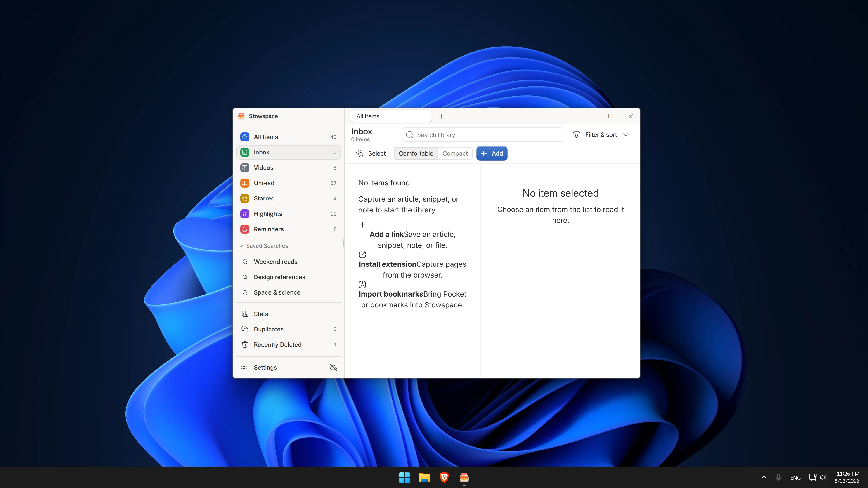
Task: Click the orange Unread book icon
Action: tap(245, 183)
